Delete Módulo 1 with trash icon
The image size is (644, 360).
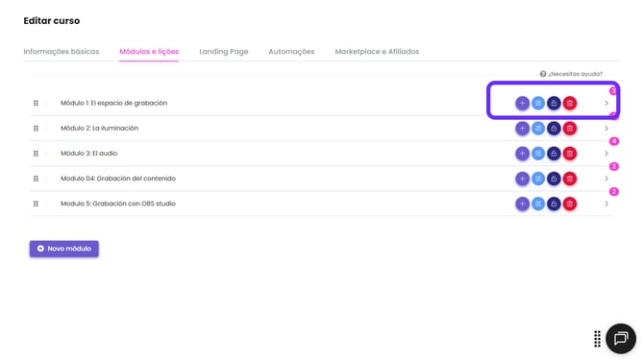pyautogui.click(x=570, y=103)
